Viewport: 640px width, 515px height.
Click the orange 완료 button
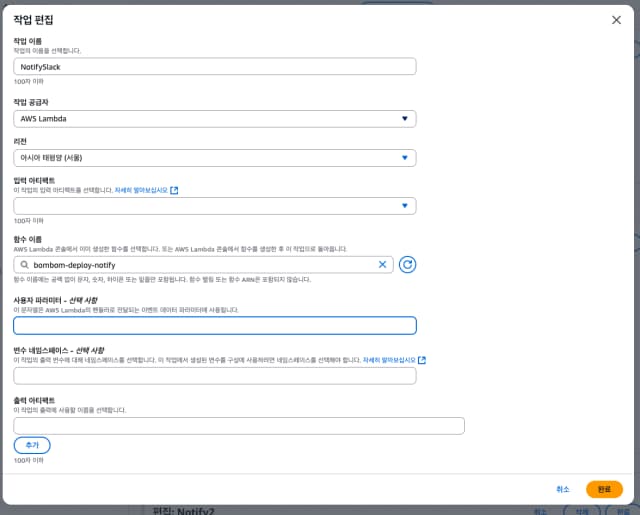[x=604, y=489]
